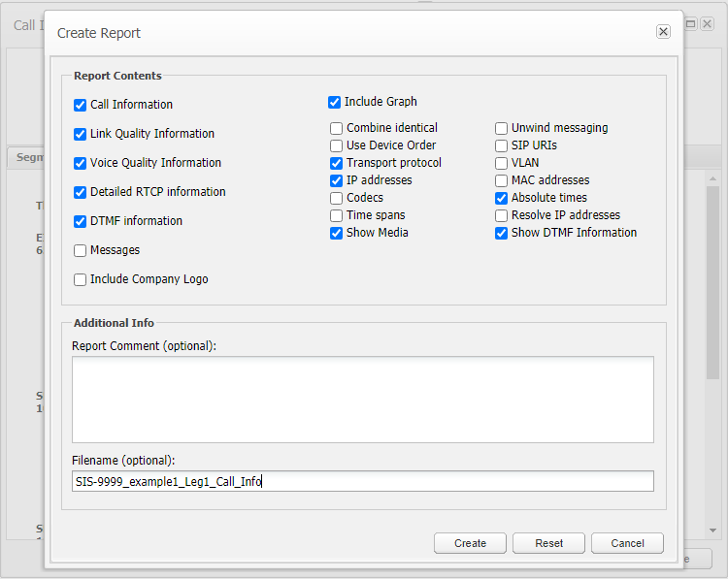Toggle Voice Quality Information checkbox
The image size is (728, 579).
[81, 163]
